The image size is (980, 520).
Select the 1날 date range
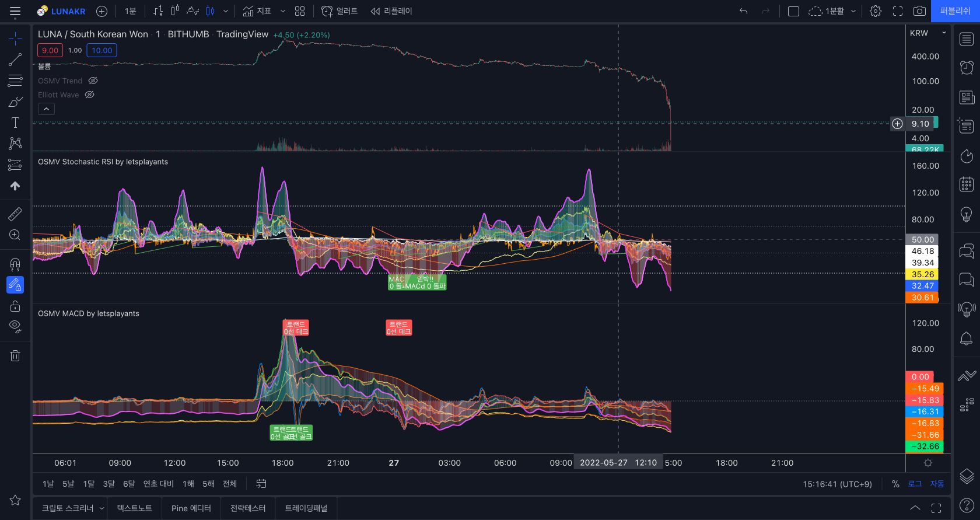click(x=48, y=484)
